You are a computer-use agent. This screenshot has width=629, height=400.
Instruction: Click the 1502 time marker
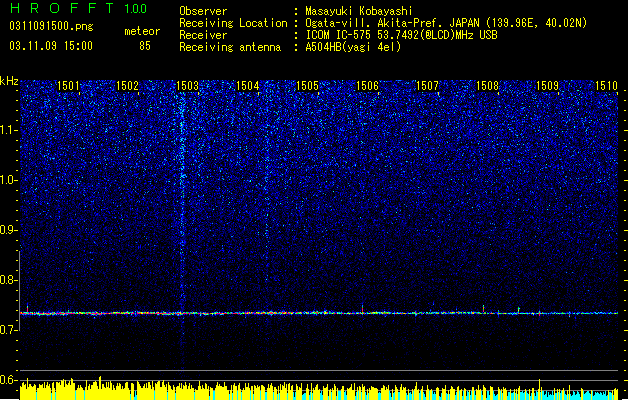coord(127,86)
